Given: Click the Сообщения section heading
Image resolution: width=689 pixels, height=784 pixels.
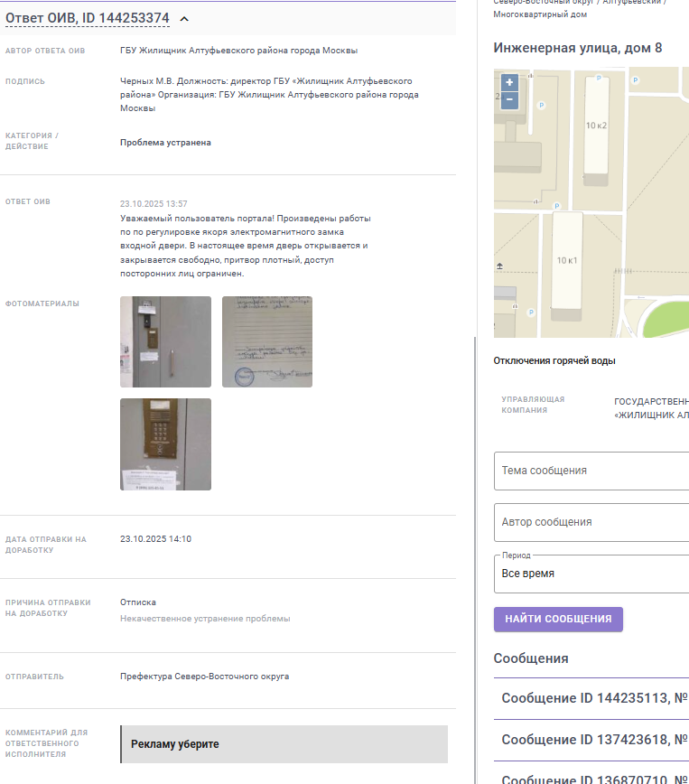Looking at the screenshot, I should (531, 658).
